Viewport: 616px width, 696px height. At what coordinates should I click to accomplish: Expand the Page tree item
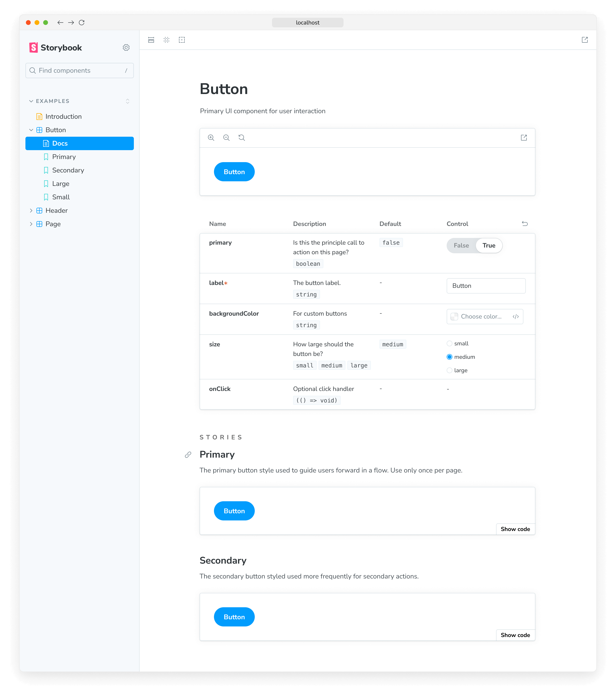tap(32, 224)
